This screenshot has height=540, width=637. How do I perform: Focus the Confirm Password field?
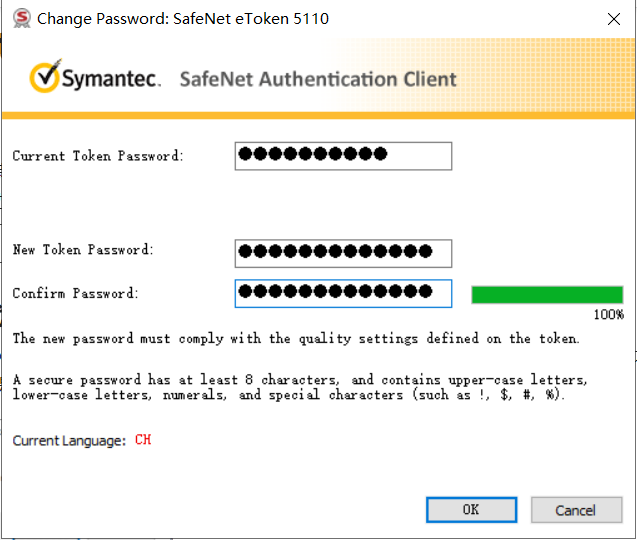(343, 293)
